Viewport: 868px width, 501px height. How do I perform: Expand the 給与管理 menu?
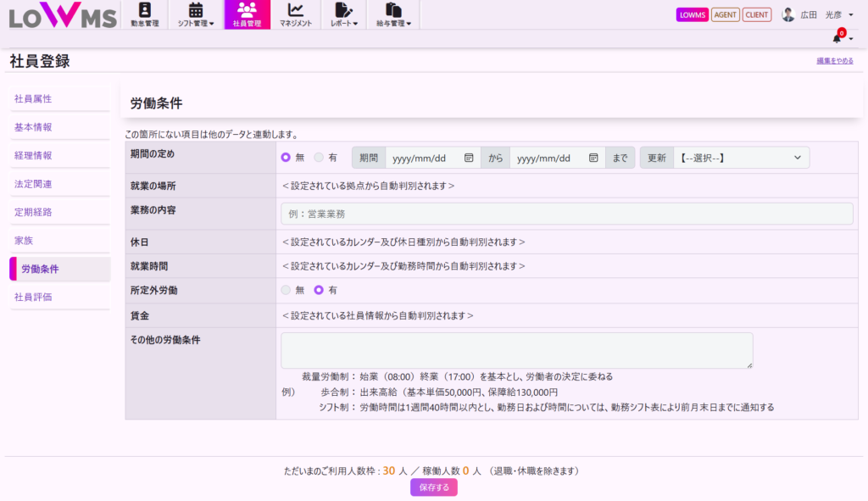pos(393,14)
